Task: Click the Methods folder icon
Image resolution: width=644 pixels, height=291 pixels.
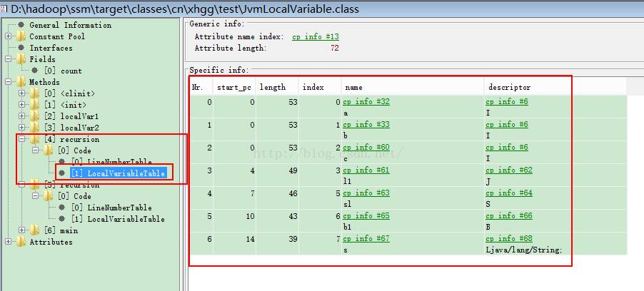Action: pyautogui.click(x=21, y=82)
